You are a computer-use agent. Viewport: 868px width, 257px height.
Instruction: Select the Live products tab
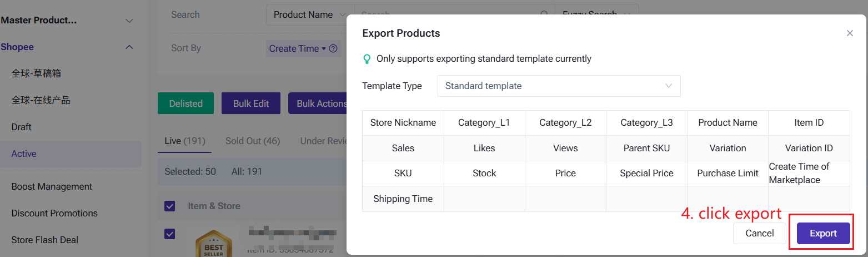tap(184, 141)
